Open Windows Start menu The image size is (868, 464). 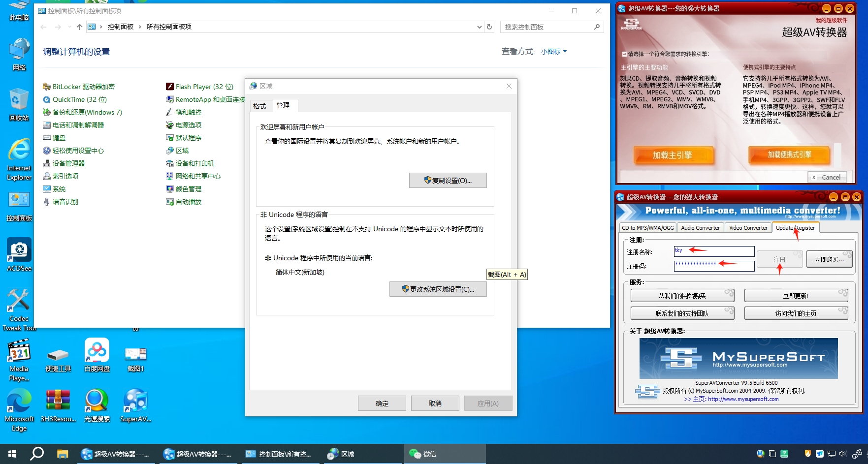tap(12, 454)
